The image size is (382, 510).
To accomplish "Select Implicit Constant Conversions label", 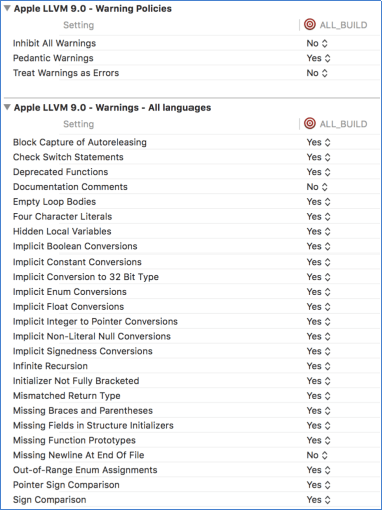I will (77, 262).
